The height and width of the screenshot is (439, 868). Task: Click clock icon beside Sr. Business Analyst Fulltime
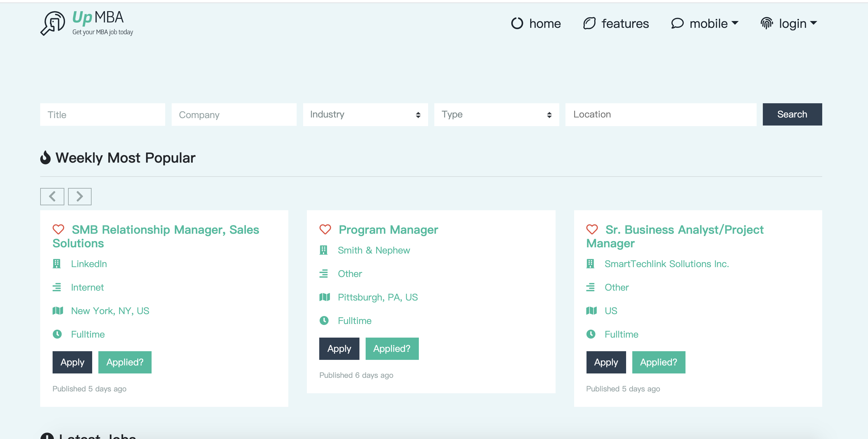coord(590,334)
